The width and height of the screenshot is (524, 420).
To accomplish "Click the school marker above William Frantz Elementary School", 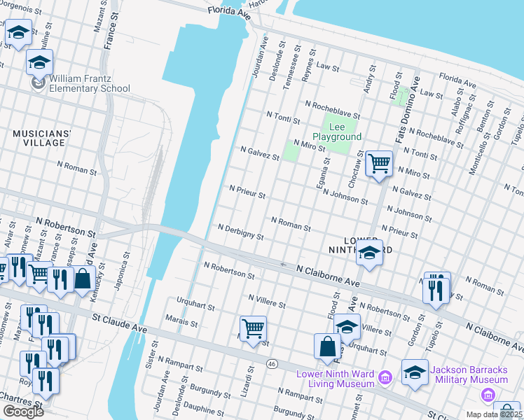I will click(39, 63).
